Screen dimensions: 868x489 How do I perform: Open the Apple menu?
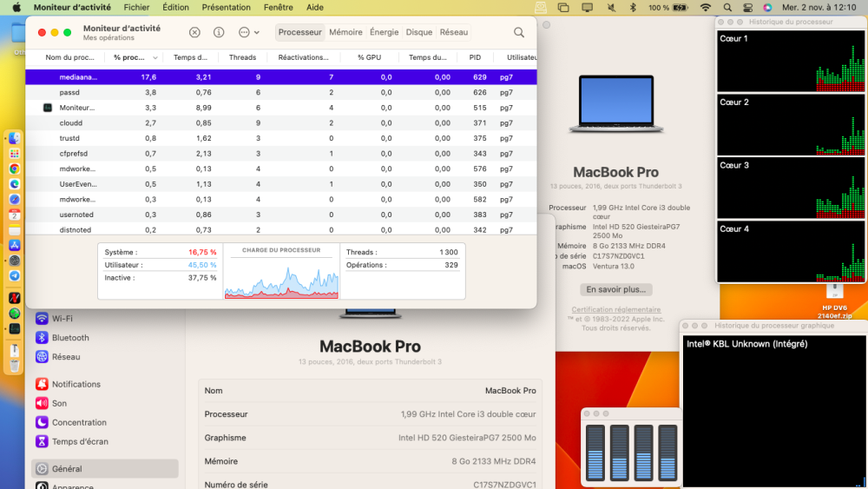16,7
